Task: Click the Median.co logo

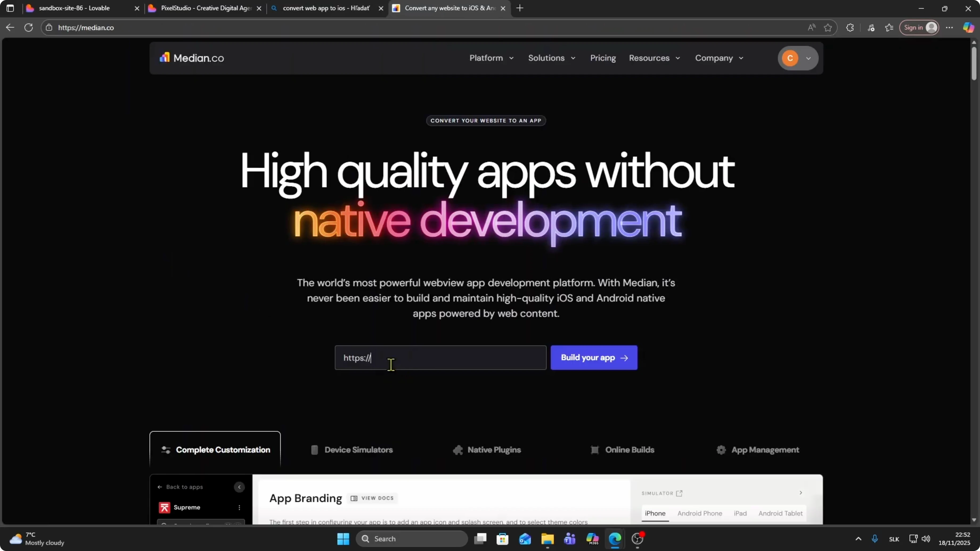Action: pyautogui.click(x=191, y=58)
